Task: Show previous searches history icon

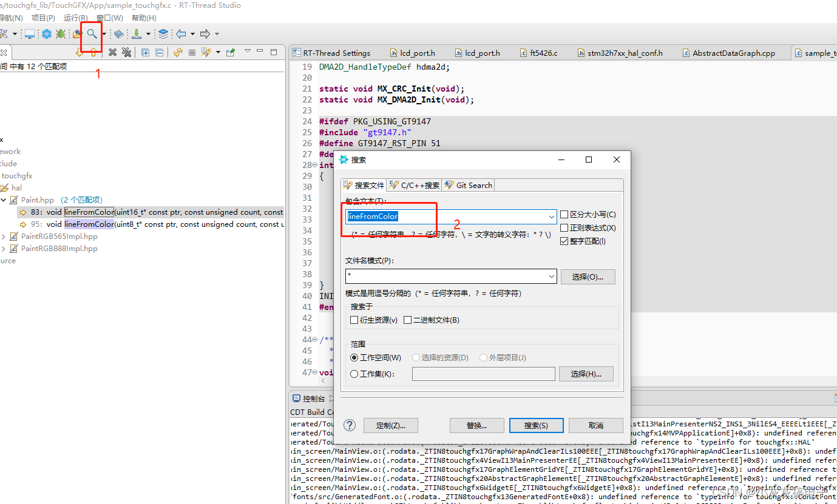Action: coord(206,53)
